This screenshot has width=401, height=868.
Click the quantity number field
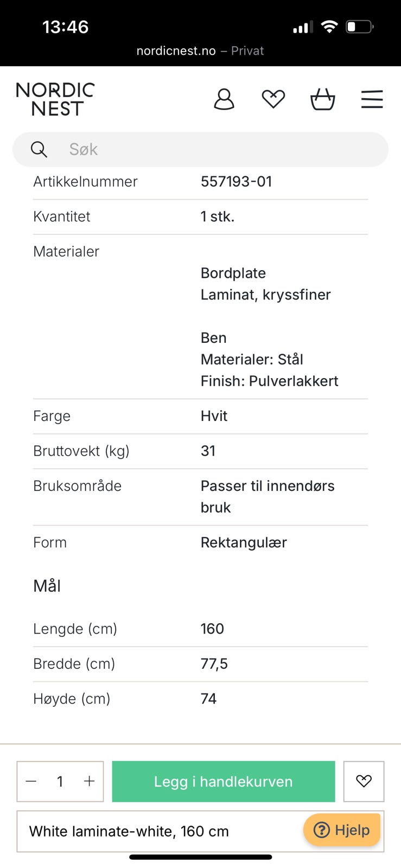(60, 781)
